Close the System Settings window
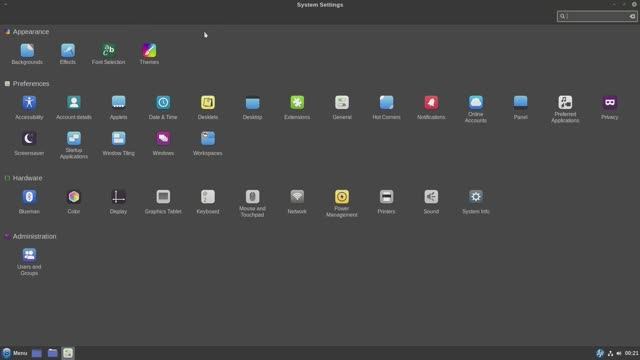Image resolution: width=640 pixels, height=360 pixels. (x=634, y=4)
